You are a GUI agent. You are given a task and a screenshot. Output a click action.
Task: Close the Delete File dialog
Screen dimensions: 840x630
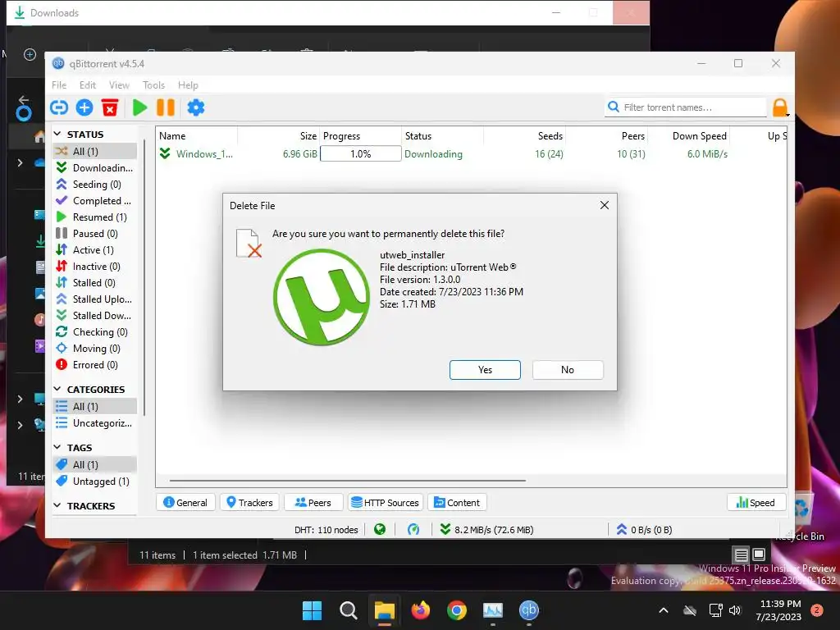[605, 205]
